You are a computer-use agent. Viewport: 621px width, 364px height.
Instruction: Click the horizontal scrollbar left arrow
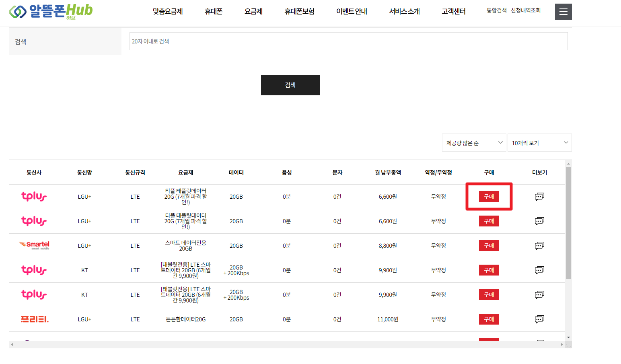tap(12, 344)
